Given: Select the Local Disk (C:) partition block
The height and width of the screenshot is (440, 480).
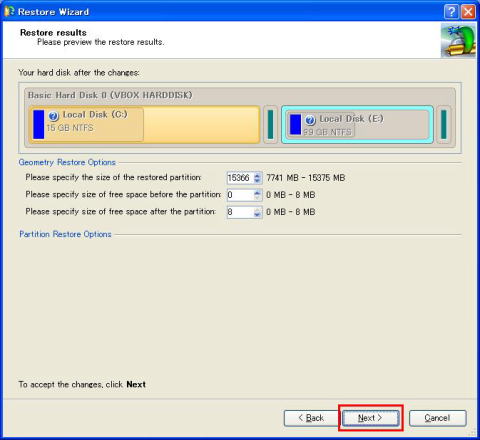Looking at the screenshot, I should click(144, 124).
